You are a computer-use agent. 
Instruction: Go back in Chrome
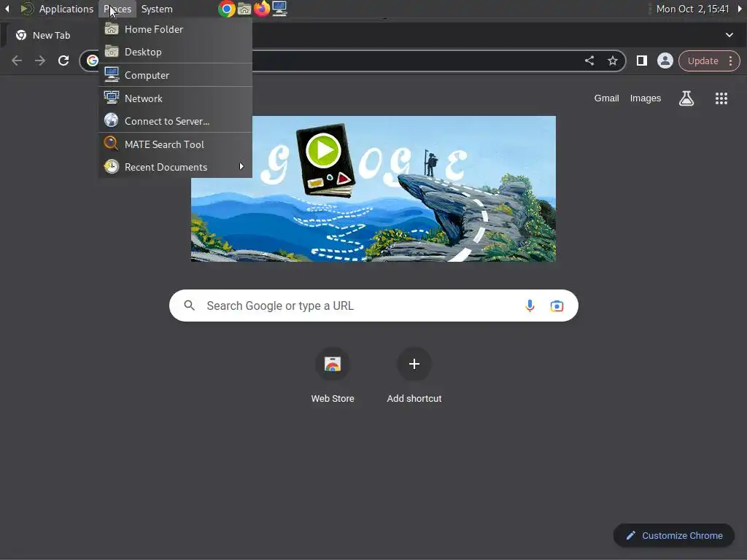click(17, 61)
